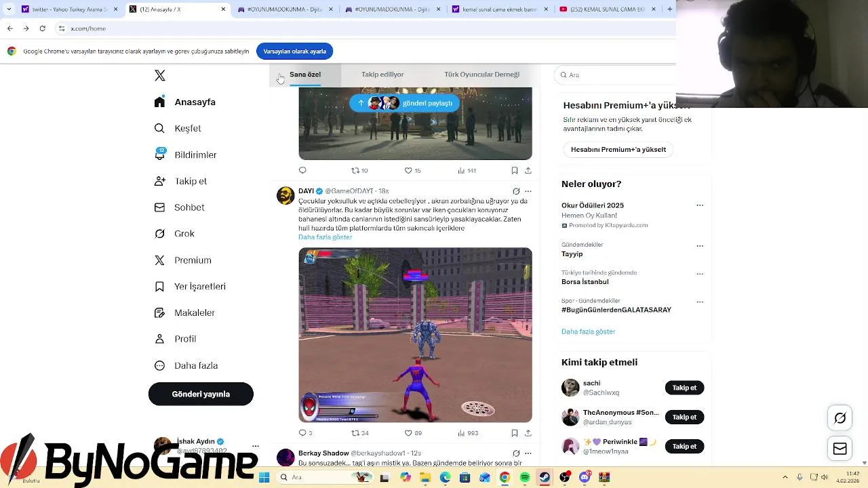Open Steam from the taskbar
The width and height of the screenshot is (868, 488).
click(x=545, y=477)
